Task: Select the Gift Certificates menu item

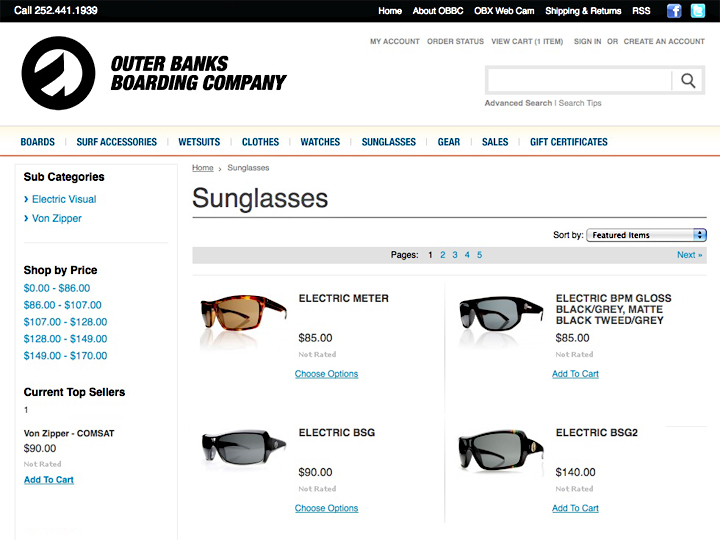Action: (x=568, y=142)
